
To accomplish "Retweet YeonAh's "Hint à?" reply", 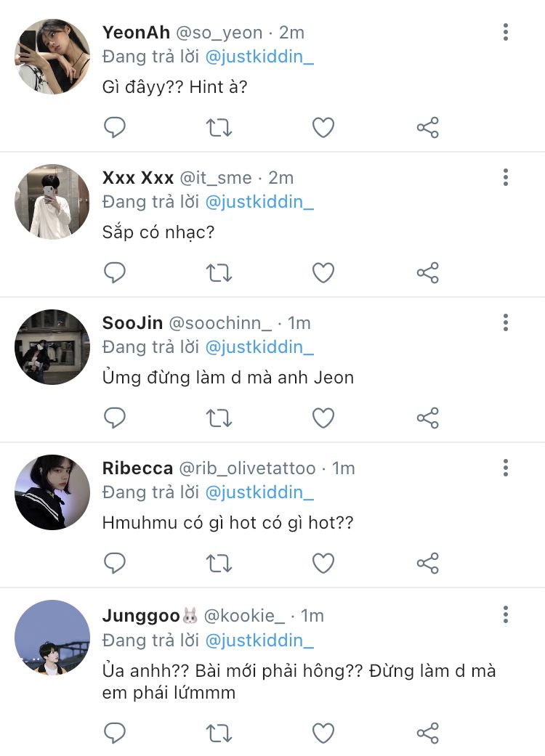I will coord(219,128).
